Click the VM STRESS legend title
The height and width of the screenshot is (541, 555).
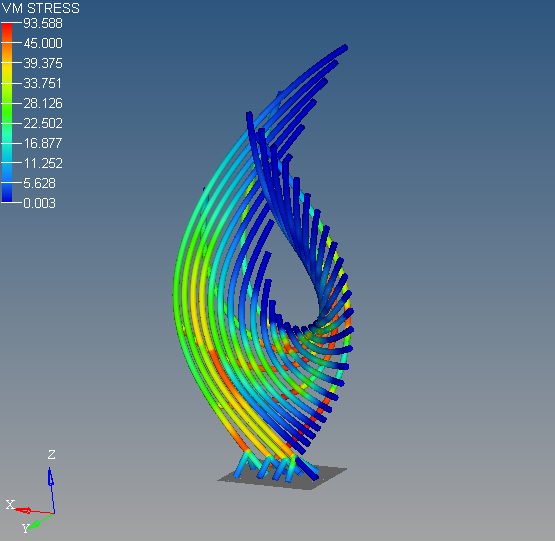point(41,8)
